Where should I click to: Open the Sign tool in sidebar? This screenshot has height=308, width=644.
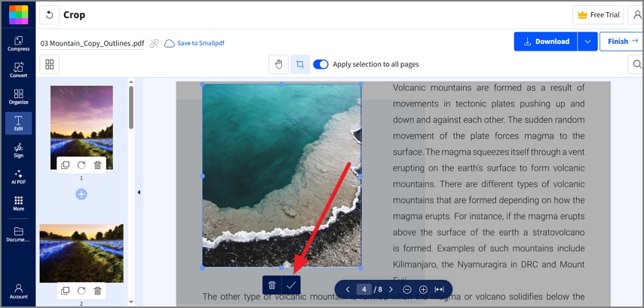point(19,150)
